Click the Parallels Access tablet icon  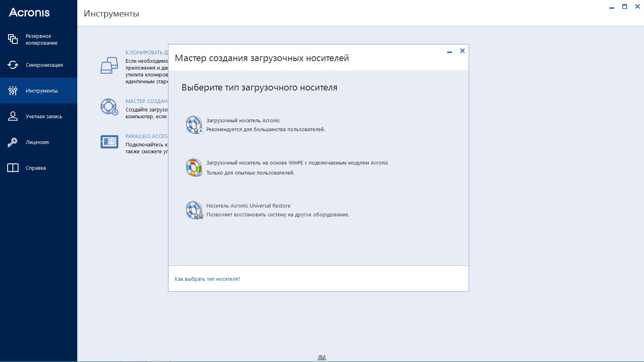[x=109, y=142]
